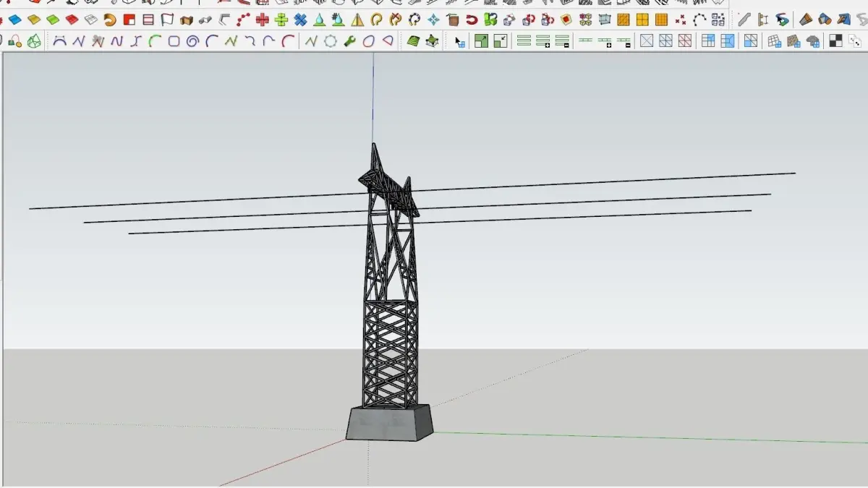Click the gray cloud mesh with blue square icon
868x488 pixels.
click(812, 41)
